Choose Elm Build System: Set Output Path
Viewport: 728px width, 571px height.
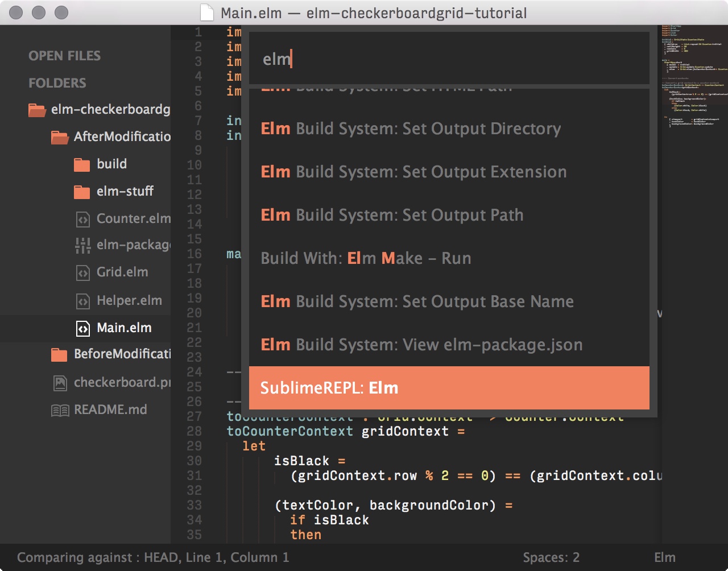[x=391, y=215]
